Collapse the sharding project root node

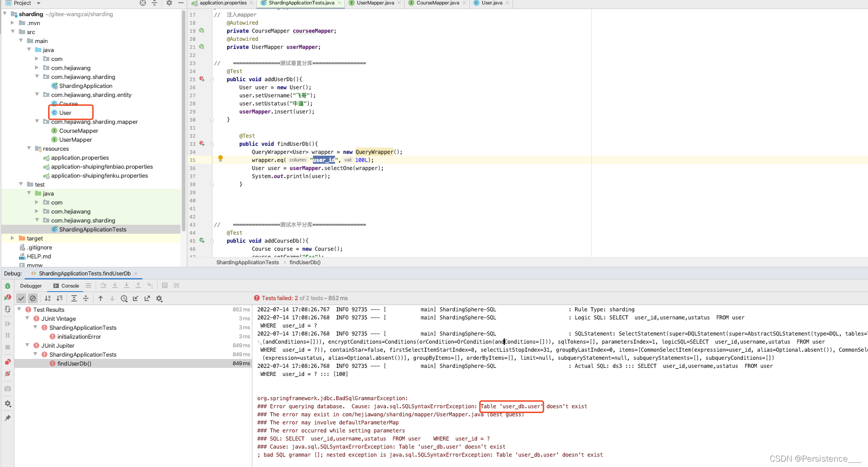click(x=5, y=13)
